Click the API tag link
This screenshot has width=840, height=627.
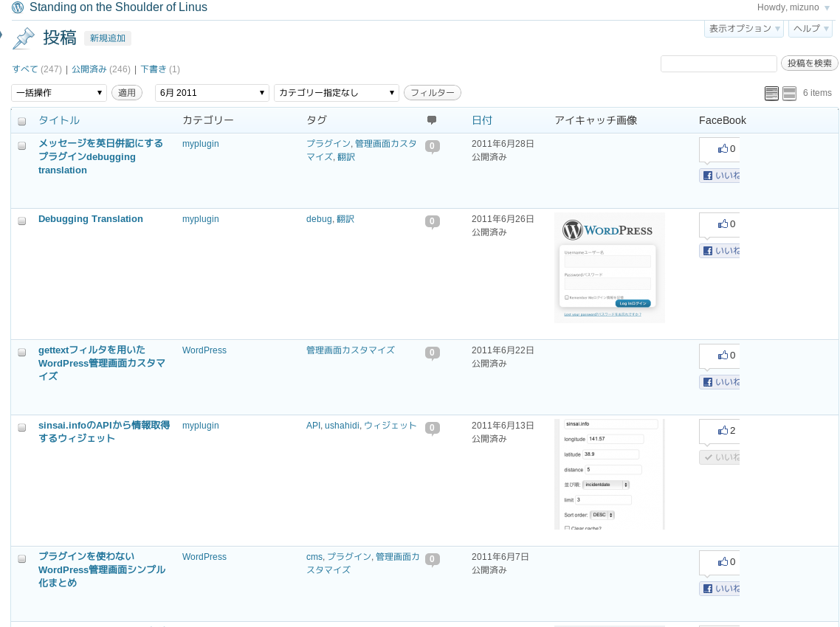[314, 426]
